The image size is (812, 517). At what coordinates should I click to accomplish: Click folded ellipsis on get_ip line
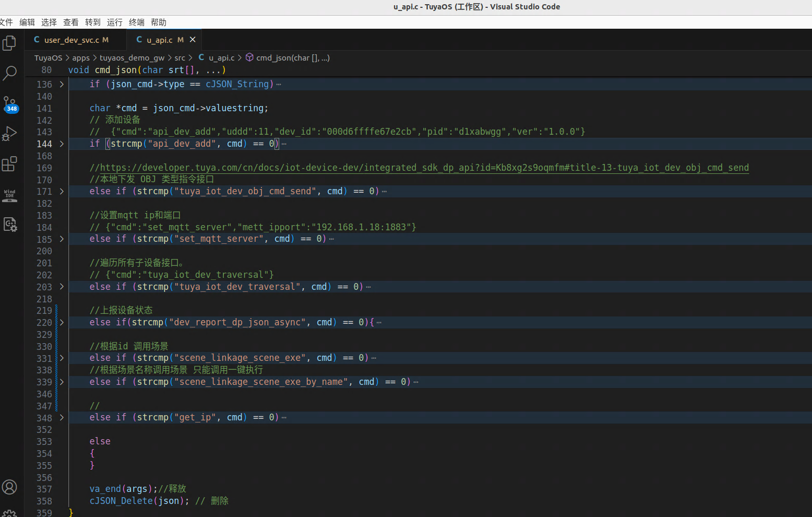[x=284, y=418]
